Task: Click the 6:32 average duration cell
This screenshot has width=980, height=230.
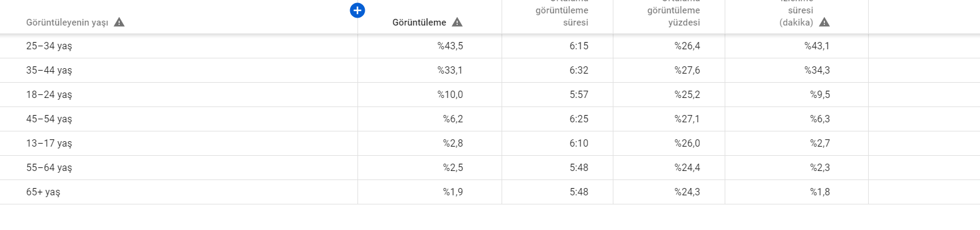Action: click(579, 71)
